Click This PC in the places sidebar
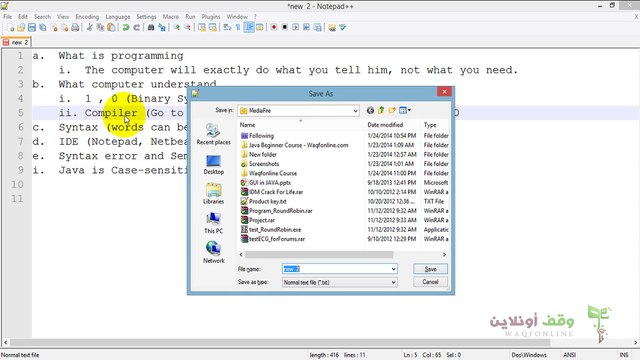 (x=213, y=223)
